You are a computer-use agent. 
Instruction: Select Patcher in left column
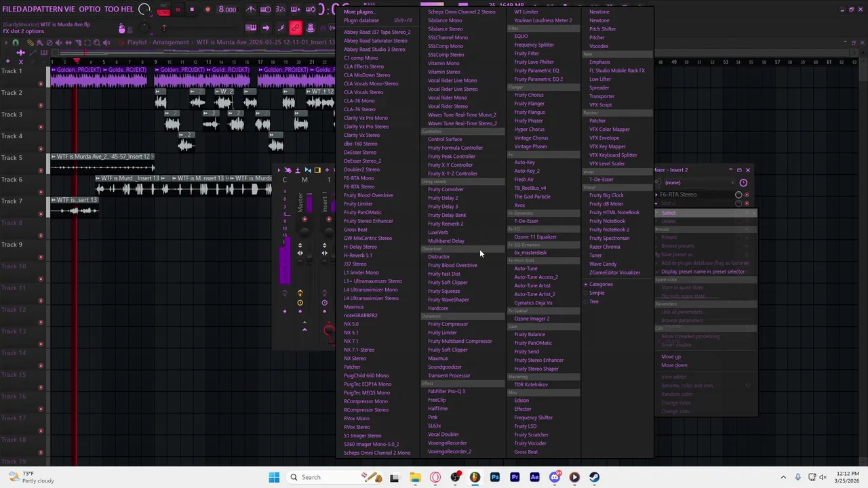tap(352, 367)
